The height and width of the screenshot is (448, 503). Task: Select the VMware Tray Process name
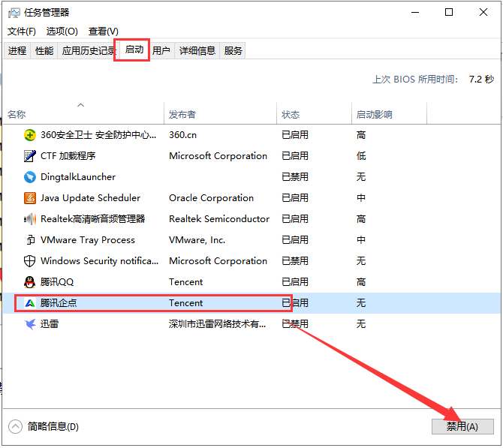88,240
